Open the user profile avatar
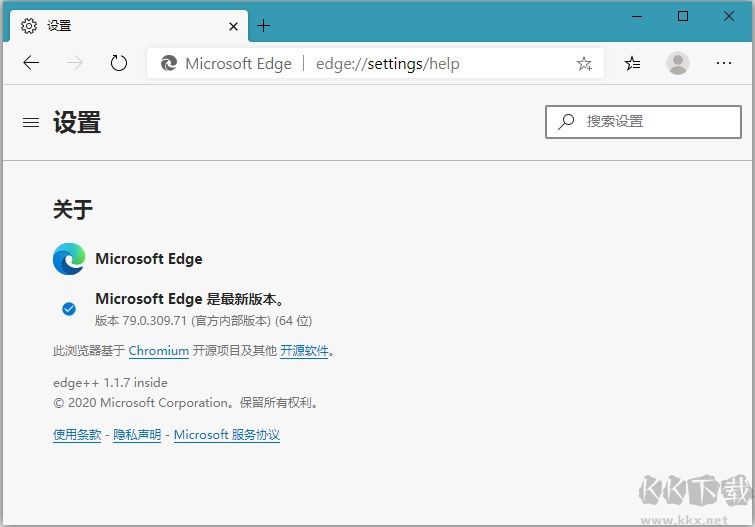 677,63
